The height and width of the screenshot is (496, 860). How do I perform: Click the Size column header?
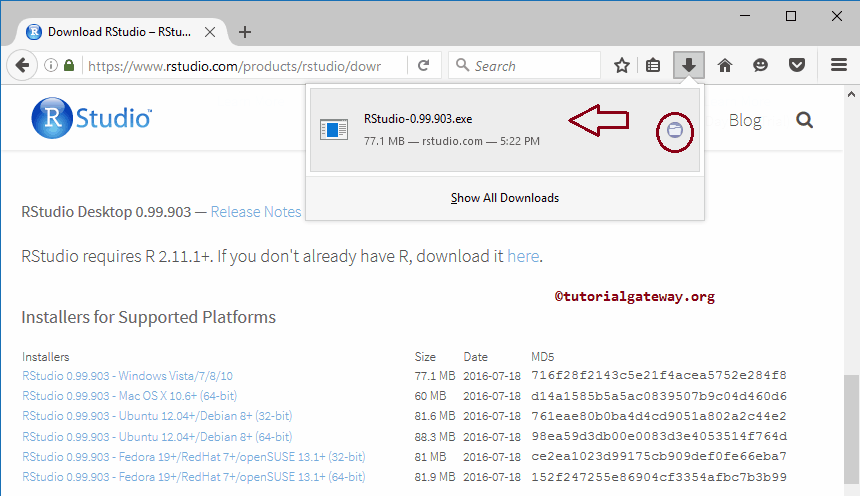tap(425, 357)
